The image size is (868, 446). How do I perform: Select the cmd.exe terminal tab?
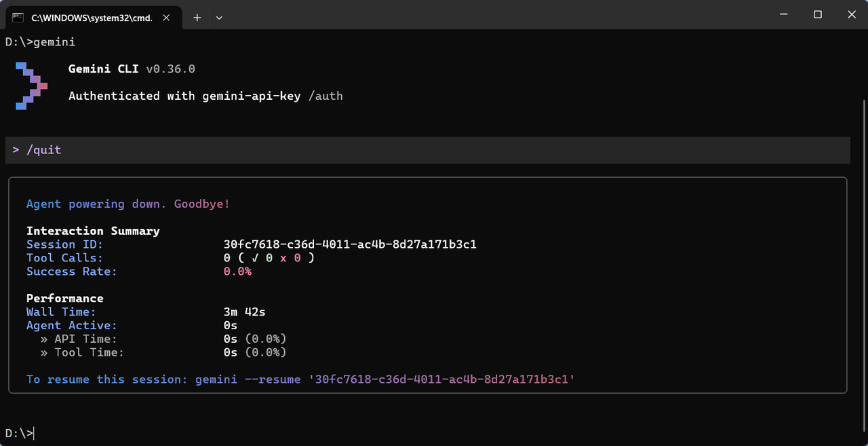94,17
